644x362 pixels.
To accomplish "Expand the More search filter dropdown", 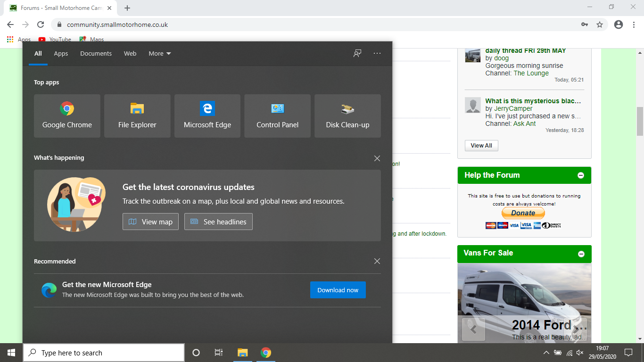I will pyautogui.click(x=160, y=53).
